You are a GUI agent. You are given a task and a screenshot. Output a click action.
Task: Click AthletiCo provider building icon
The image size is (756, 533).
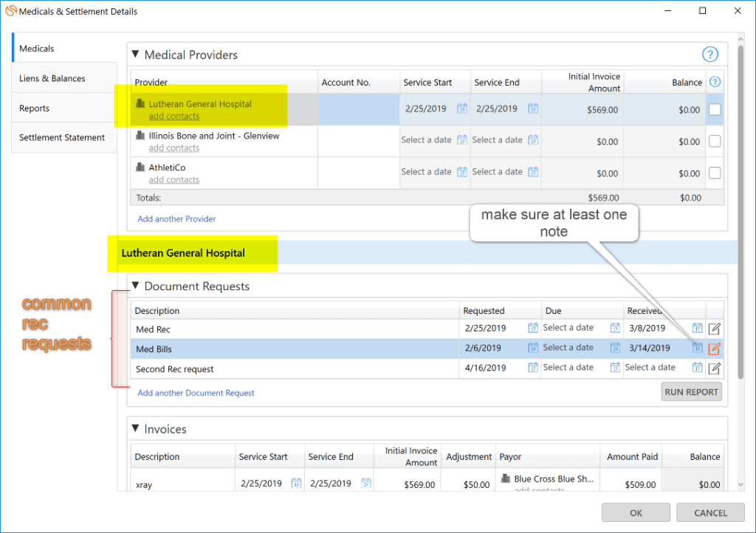pos(140,167)
